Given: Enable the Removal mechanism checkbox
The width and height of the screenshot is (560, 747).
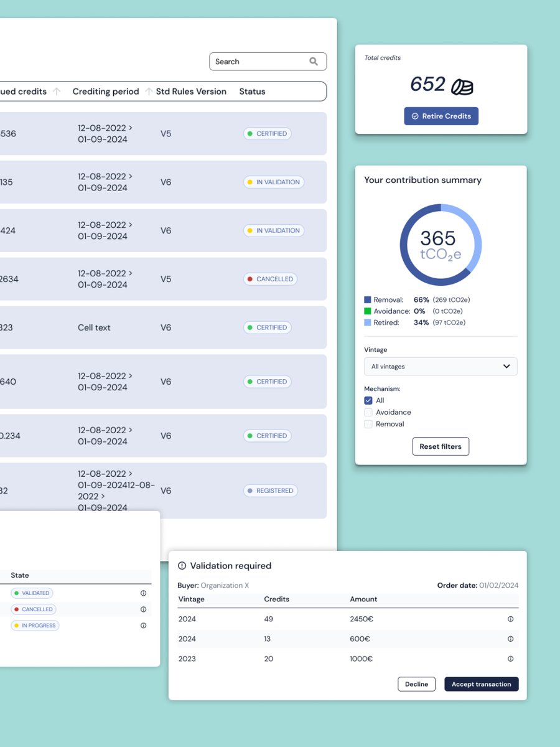Looking at the screenshot, I should tap(368, 424).
